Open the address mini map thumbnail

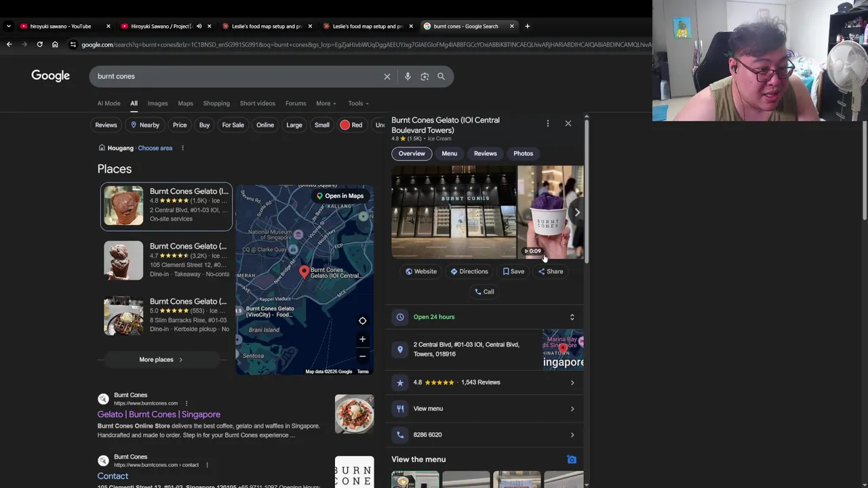pos(563,349)
